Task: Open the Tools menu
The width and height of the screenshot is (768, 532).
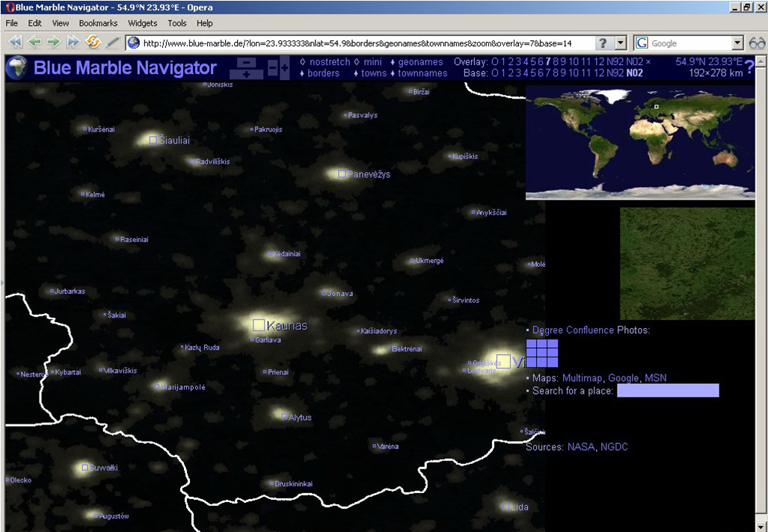Action: [x=177, y=23]
